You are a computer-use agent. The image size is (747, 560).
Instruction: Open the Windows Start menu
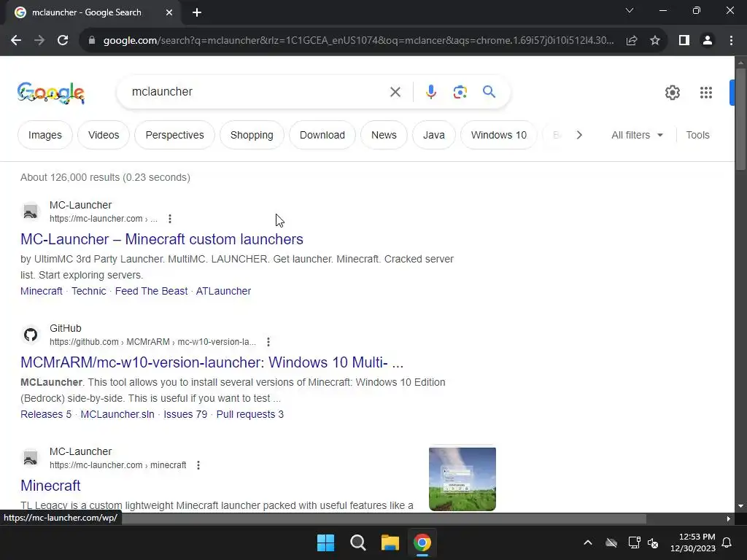(x=326, y=542)
